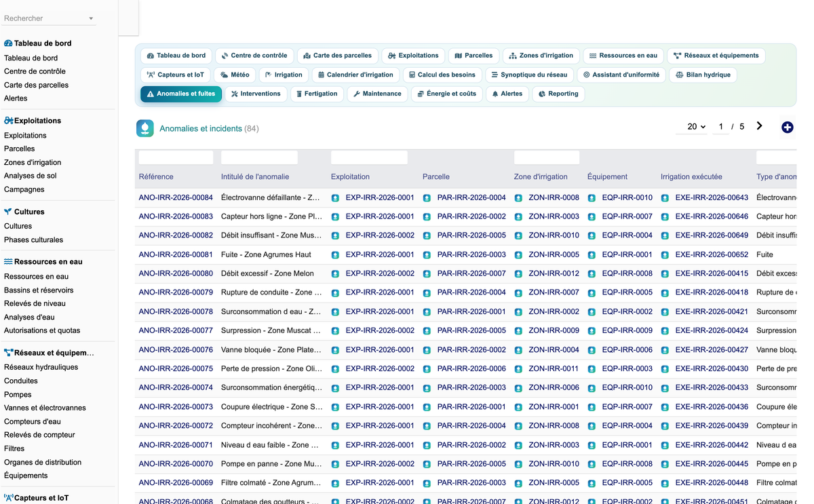Open the Reporting tab
The image size is (814, 504).
click(x=558, y=94)
